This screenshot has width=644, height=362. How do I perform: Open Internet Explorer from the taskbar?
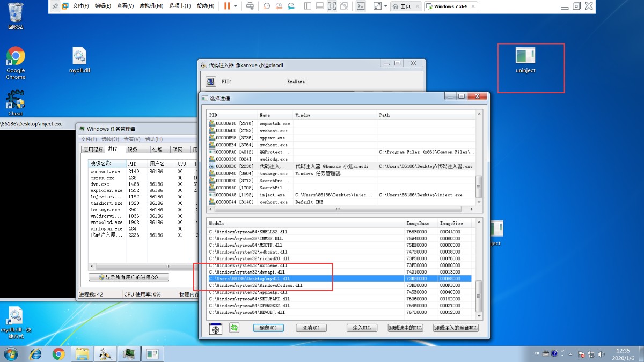[35, 354]
